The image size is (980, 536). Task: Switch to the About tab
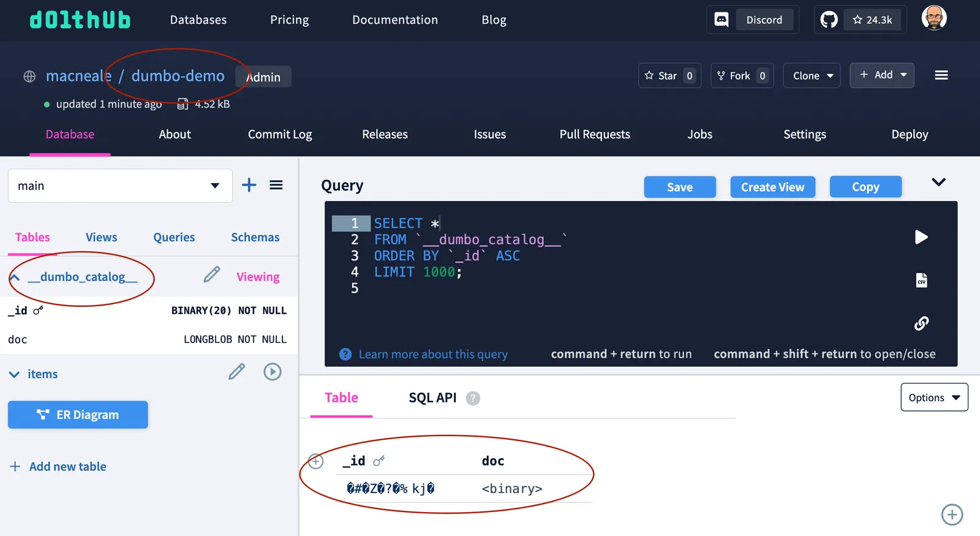click(175, 134)
